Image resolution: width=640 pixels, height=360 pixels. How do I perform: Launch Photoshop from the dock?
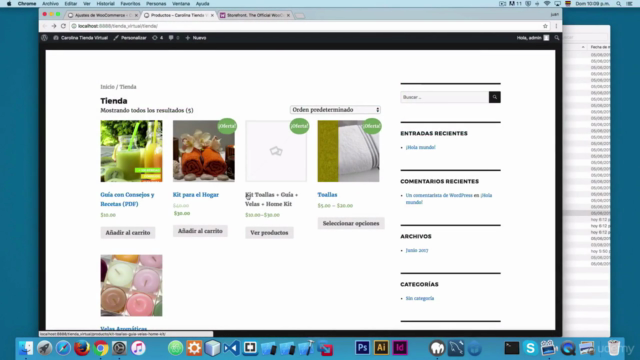(x=362, y=348)
